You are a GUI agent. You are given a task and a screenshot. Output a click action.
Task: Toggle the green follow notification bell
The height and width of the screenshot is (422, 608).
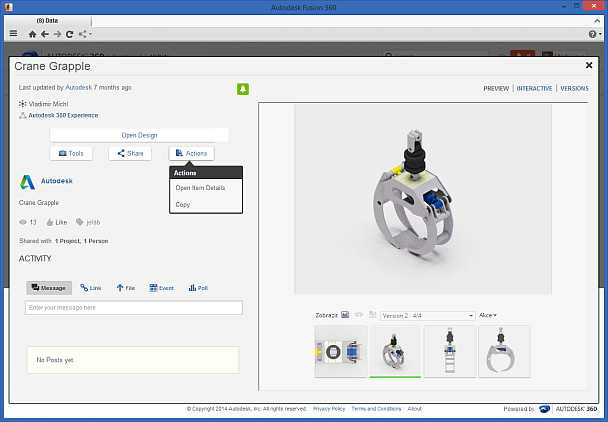(x=243, y=89)
